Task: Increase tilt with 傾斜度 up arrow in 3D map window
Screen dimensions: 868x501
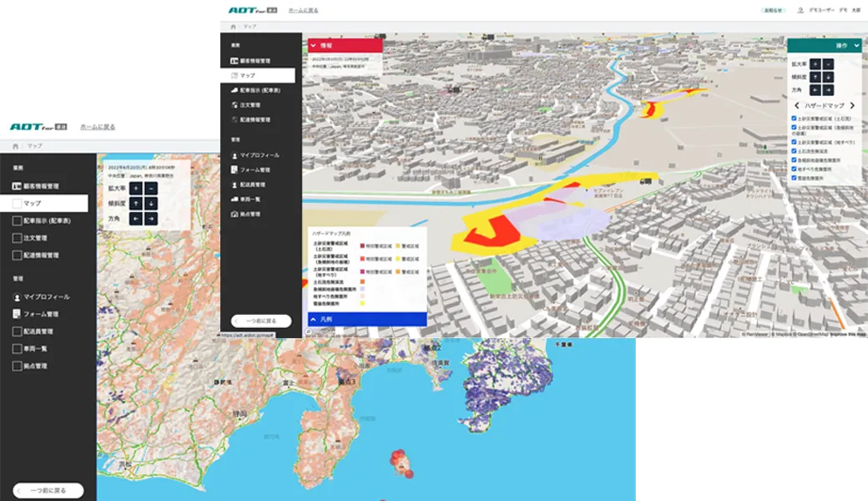Action: 815,77
